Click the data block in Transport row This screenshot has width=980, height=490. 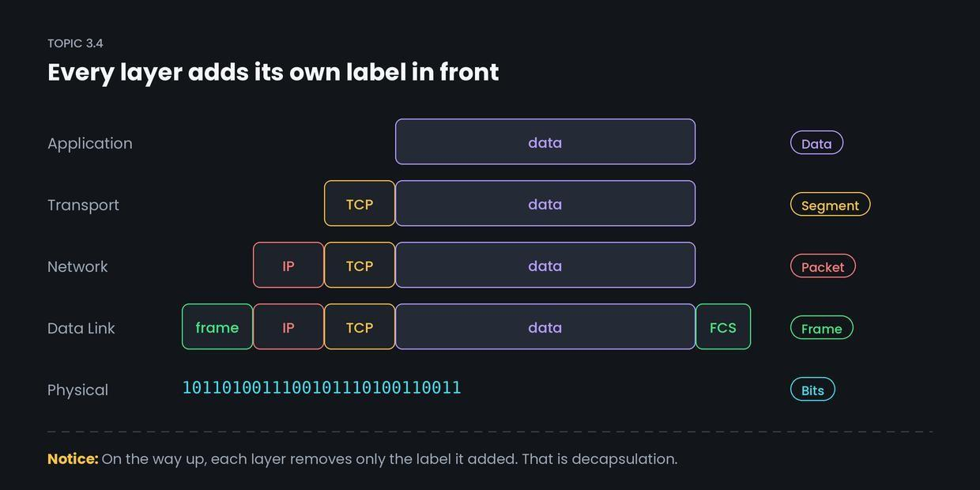(545, 204)
